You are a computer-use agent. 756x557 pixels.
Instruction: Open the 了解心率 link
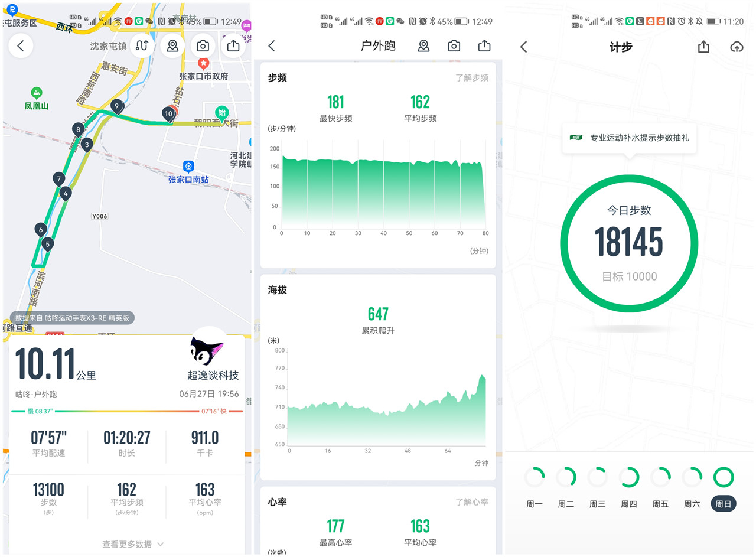[472, 502]
